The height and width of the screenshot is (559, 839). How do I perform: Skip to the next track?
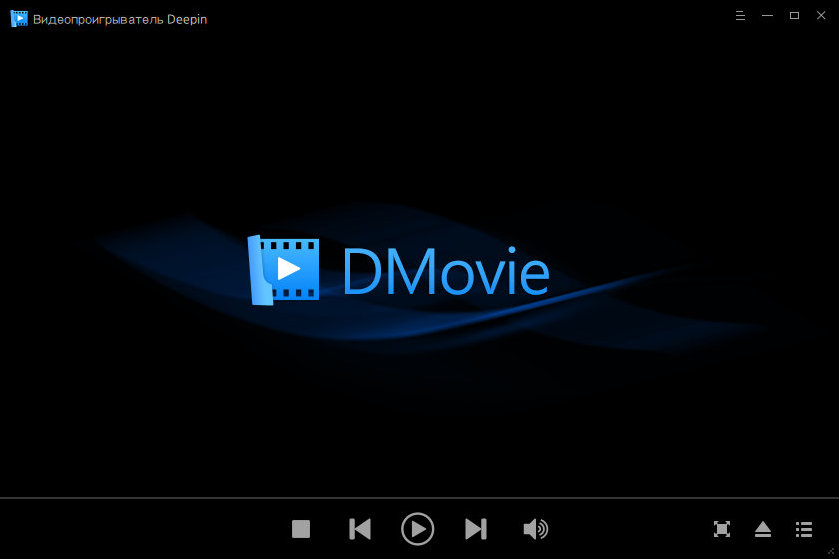coord(476,529)
